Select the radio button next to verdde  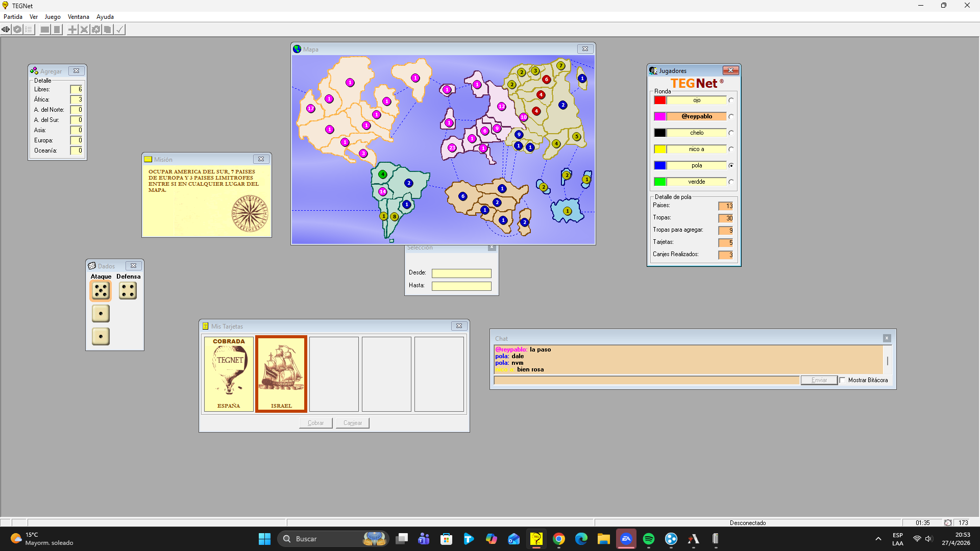click(731, 182)
